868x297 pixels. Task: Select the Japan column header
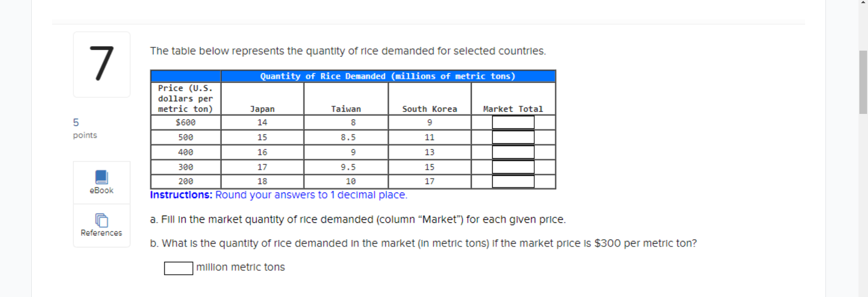point(262,108)
